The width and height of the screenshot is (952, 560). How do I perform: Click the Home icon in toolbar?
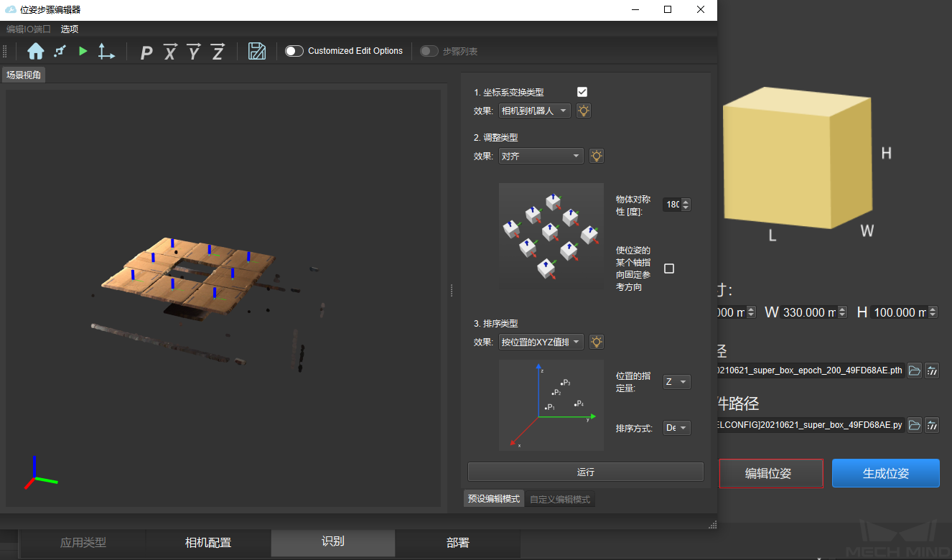[x=35, y=51]
